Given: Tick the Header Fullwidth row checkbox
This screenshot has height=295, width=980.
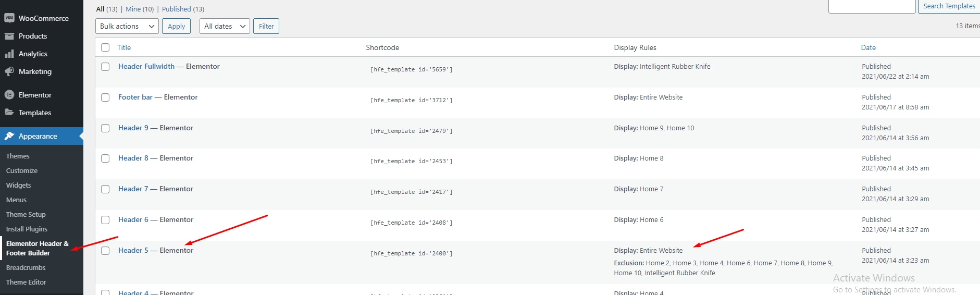Looking at the screenshot, I should pyautogui.click(x=105, y=67).
